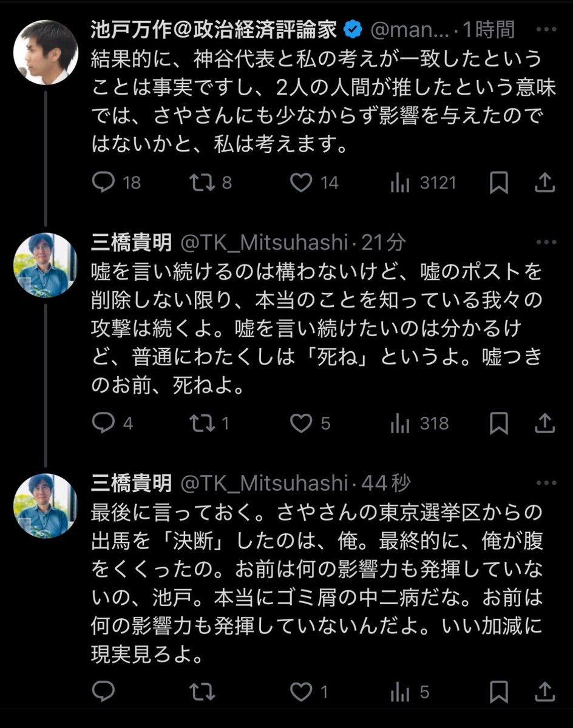View analytics showing 318 views
Screen dimensions: 573x728
(x=401, y=423)
